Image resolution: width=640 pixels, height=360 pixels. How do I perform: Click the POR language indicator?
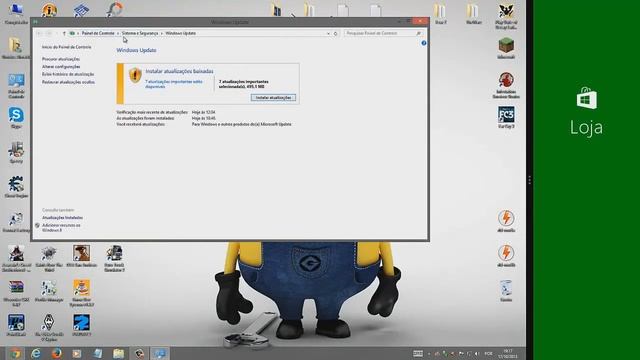(489, 353)
